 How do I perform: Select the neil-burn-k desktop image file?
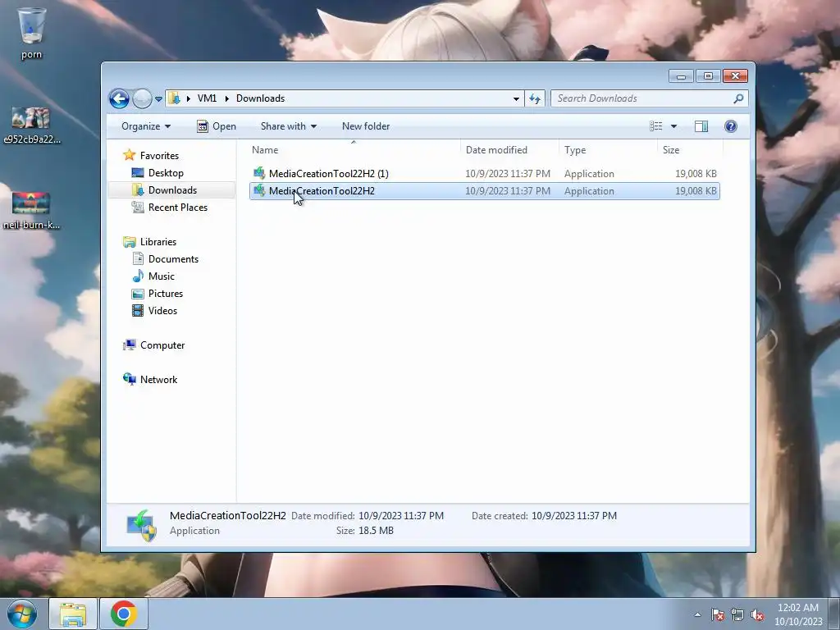pyautogui.click(x=31, y=211)
